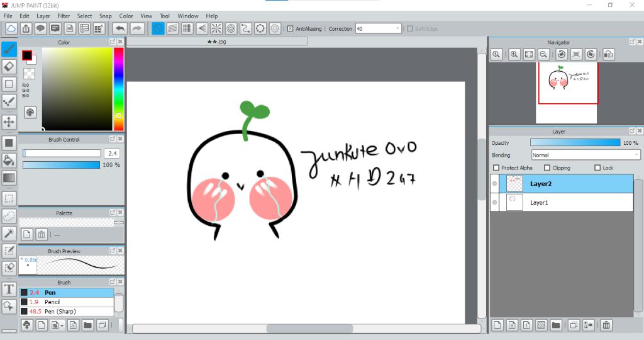Open the color palette circle icon
Image resolution: width=644 pixels, height=340 pixels.
(x=30, y=112)
